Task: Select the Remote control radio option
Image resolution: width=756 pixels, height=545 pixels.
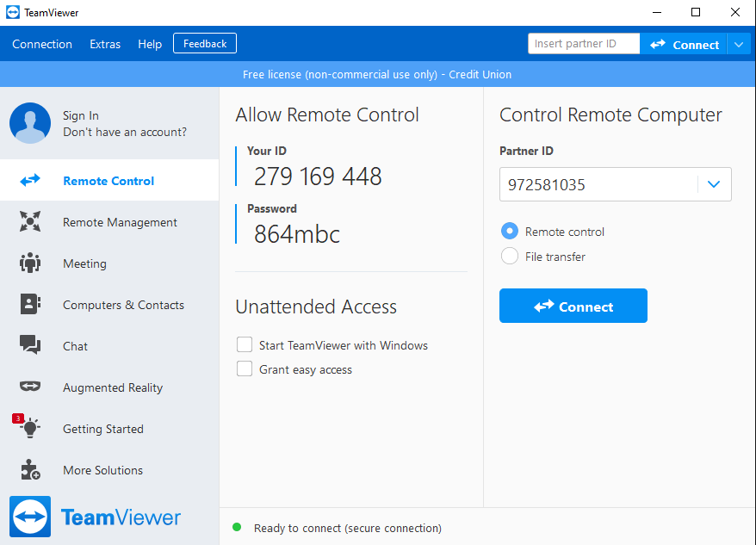Action: (x=510, y=231)
